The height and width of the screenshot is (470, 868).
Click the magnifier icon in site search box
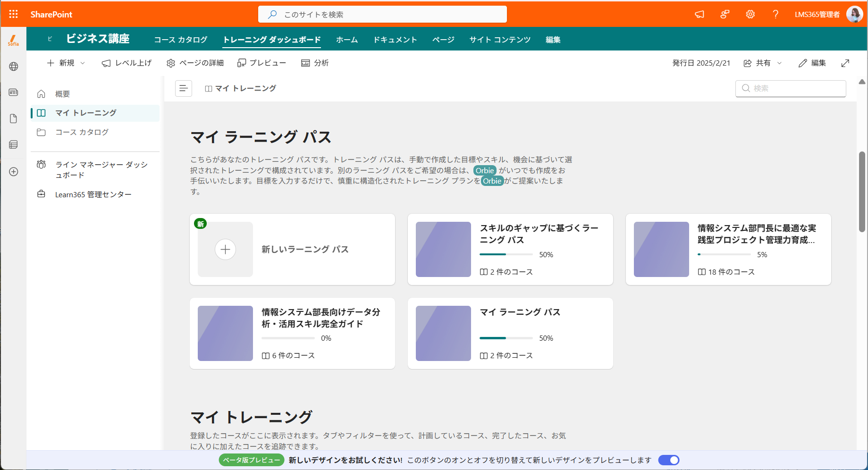(272, 14)
